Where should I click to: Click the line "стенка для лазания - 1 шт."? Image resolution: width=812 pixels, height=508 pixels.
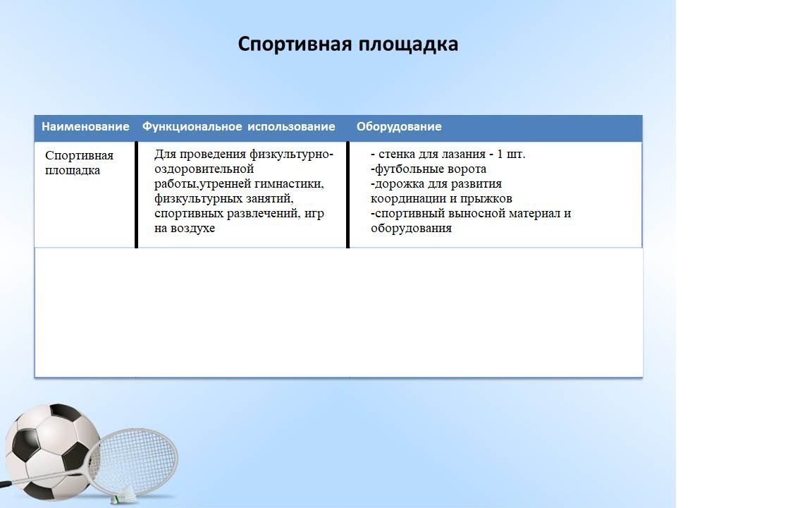pyautogui.click(x=448, y=155)
